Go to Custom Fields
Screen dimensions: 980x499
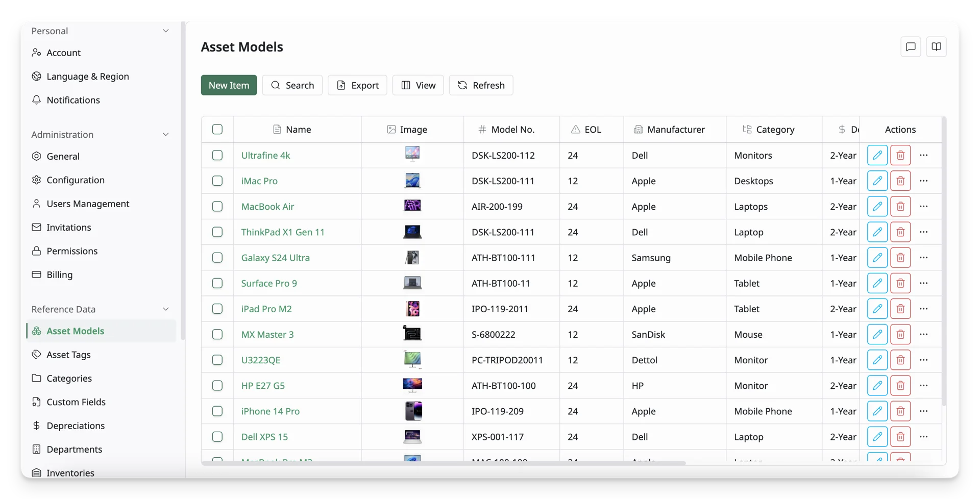(x=101, y=402)
